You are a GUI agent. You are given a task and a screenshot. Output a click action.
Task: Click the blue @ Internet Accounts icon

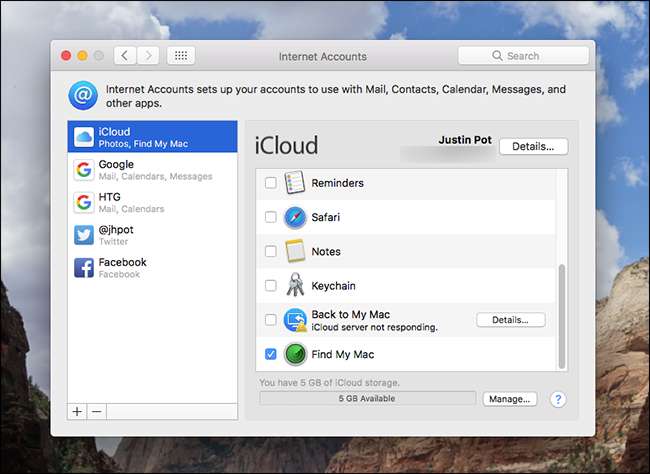[x=83, y=95]
